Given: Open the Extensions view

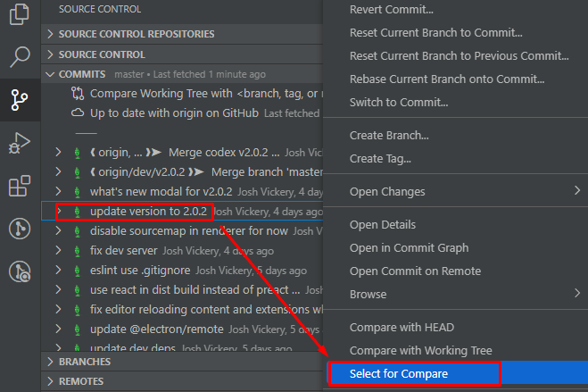Looking at the screenshot, I should pos(20,186).
